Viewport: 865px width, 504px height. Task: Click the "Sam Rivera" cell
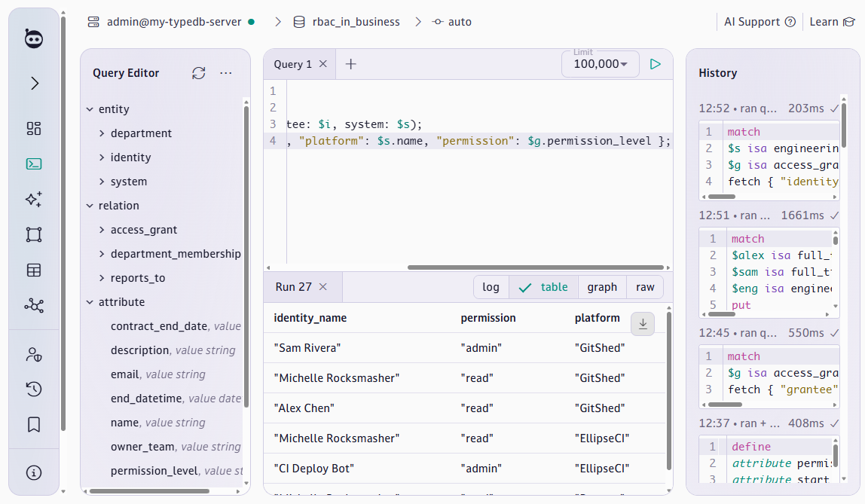click(307, 348)
